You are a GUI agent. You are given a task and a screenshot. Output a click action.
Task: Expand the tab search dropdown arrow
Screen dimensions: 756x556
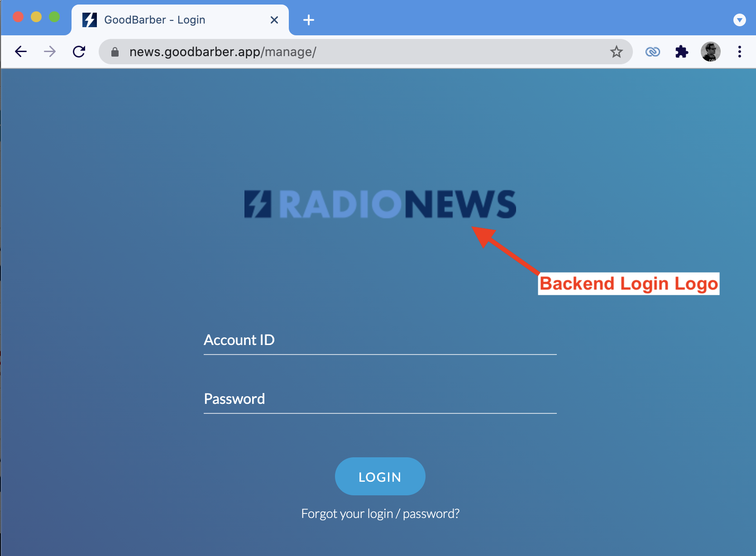click(x=739, y=20)
